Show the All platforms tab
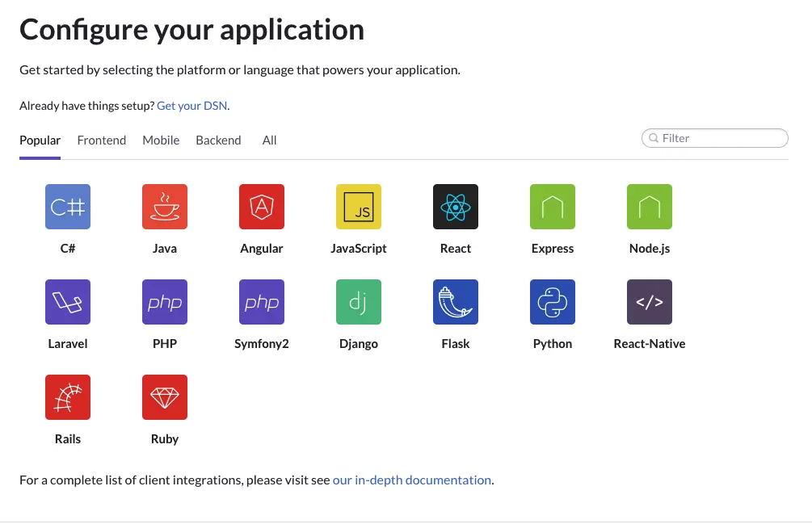Screen dimensions: 812x524 point(269,140)
